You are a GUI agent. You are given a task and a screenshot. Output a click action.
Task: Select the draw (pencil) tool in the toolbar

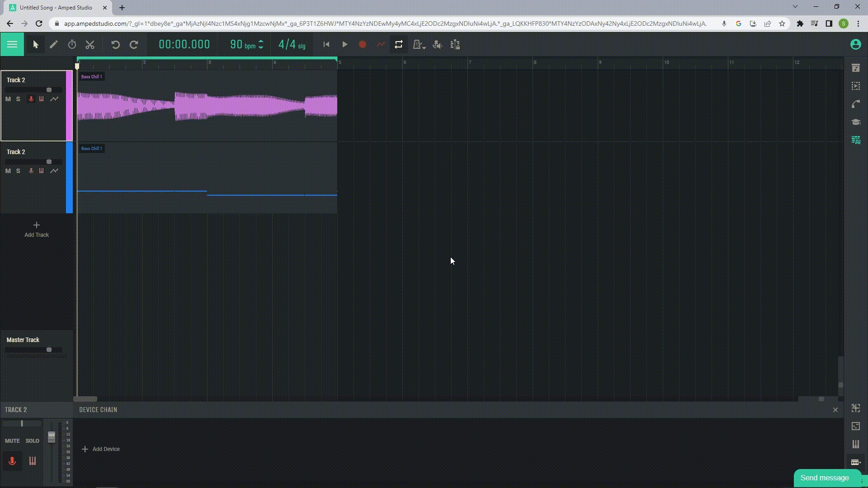(54, 44)
